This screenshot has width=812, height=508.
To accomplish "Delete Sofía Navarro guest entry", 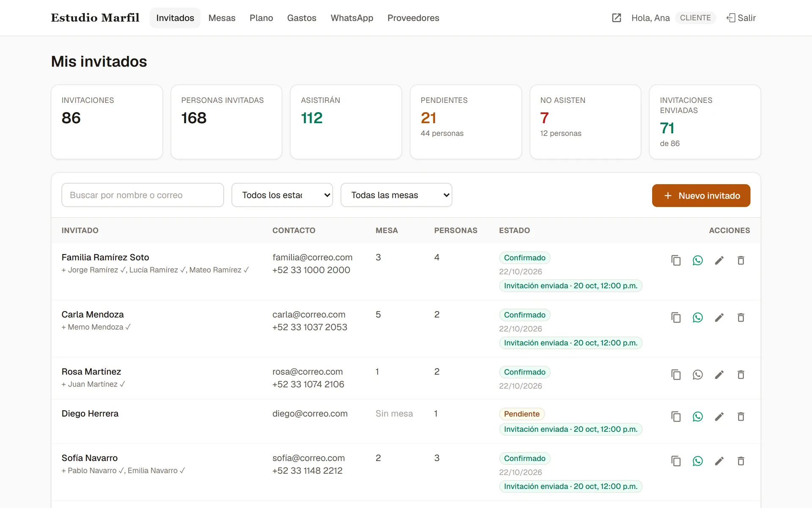I will [741, 461].
